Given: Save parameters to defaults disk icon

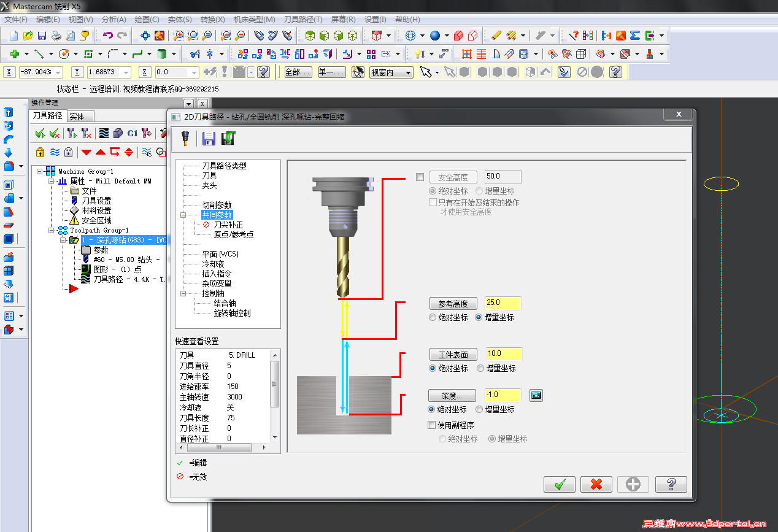Looking at the screenshot, I should pos(209,139).
